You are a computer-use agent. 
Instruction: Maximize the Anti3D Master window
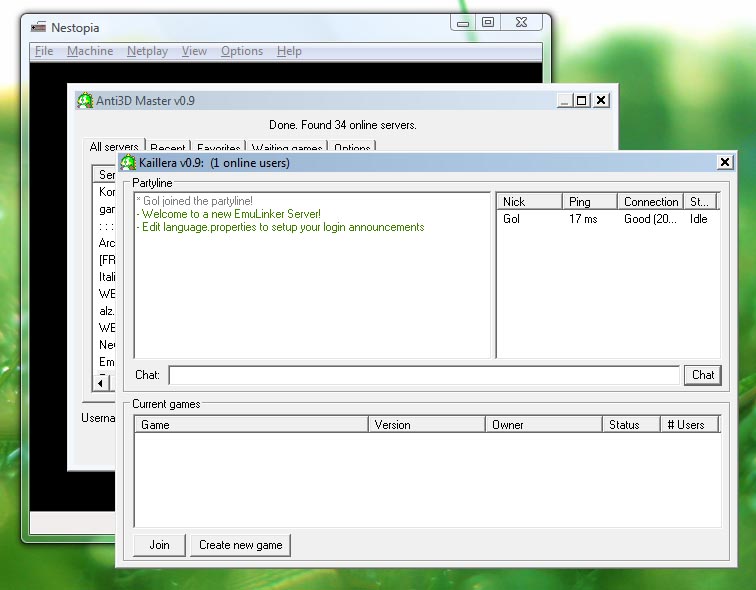point(581,100)
